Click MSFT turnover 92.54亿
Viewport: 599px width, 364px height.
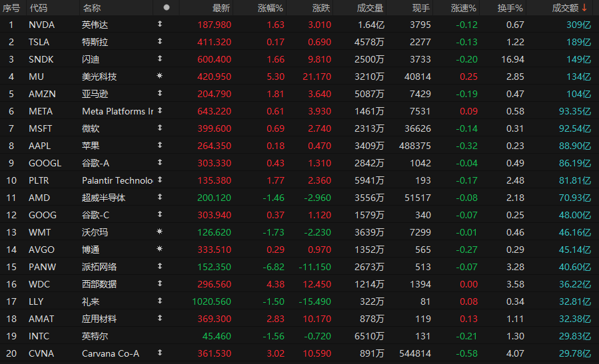coord(575,128)
